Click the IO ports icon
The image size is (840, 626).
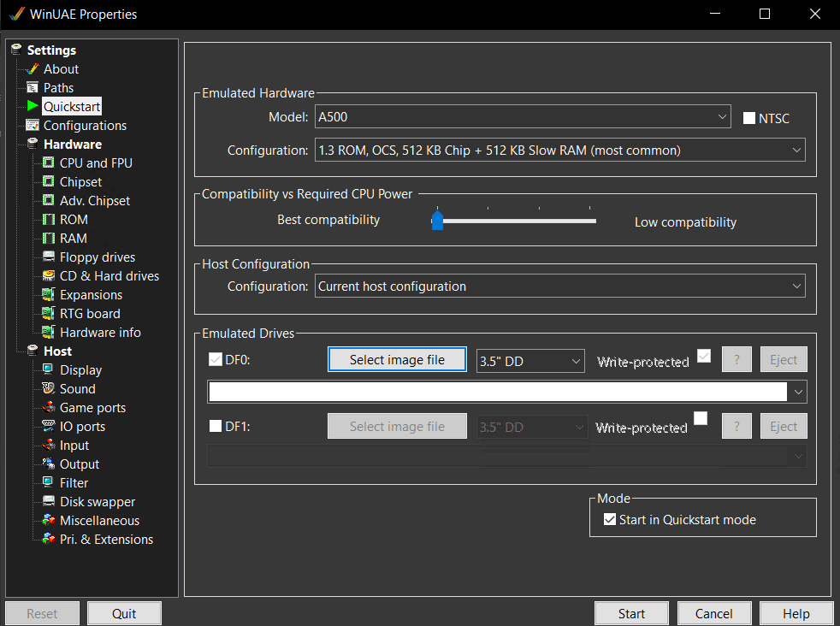(x=48, y=426)
